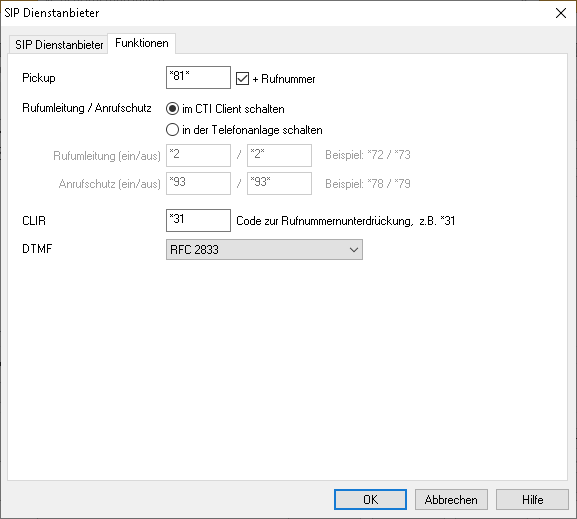Open the DTMF RFC 2833 combo box

point(264,250)
